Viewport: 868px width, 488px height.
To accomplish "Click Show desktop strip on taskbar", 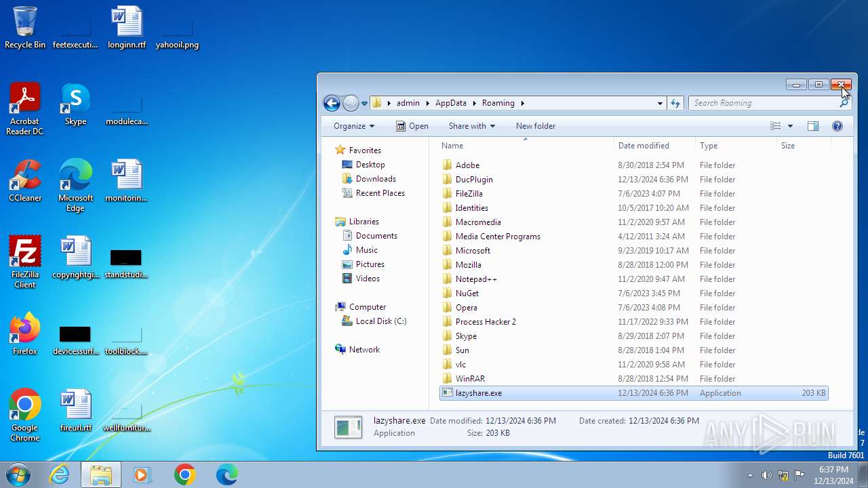I will pyautogui.click(x=863, y=474).
